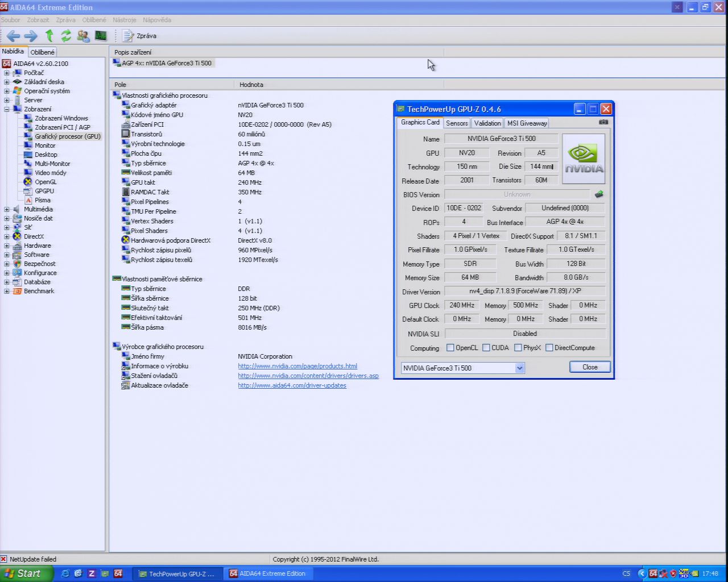This screenshot has height=582, width=728.
Task: Expand the Počítač tree node
Action: tap(7, 73)
